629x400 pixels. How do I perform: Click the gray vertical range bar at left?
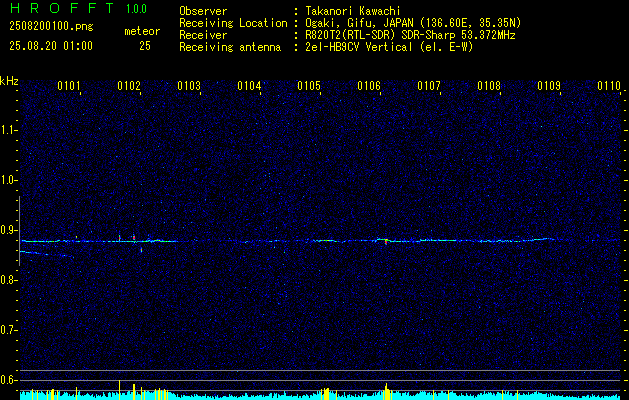(19, 231)
